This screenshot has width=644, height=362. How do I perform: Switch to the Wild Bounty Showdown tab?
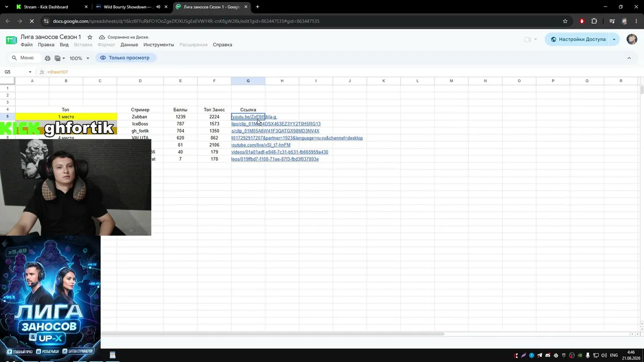tap(127, 7)
